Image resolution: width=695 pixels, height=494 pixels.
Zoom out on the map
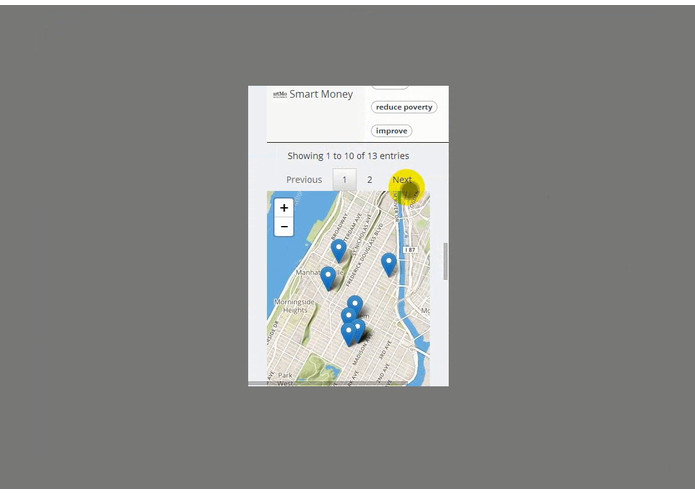pos(284,227)
